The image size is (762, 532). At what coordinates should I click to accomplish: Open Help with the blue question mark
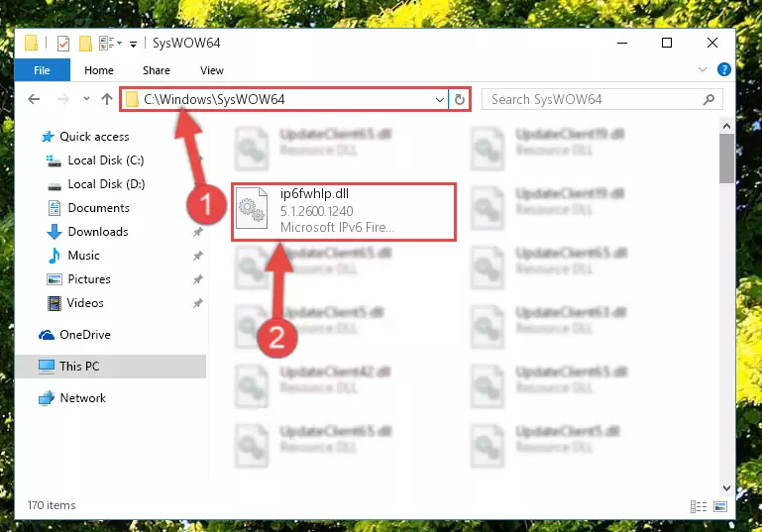coord(723,69)
